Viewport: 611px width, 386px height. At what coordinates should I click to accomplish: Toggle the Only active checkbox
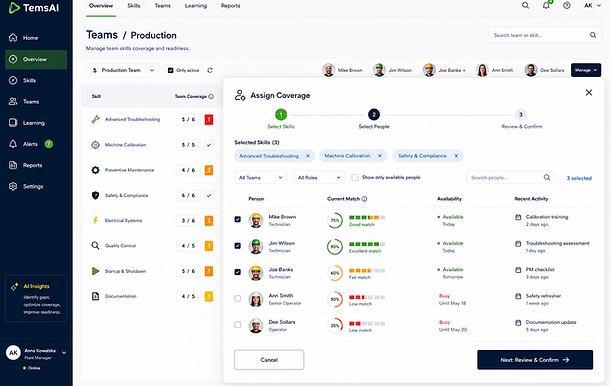pos(170,70)
